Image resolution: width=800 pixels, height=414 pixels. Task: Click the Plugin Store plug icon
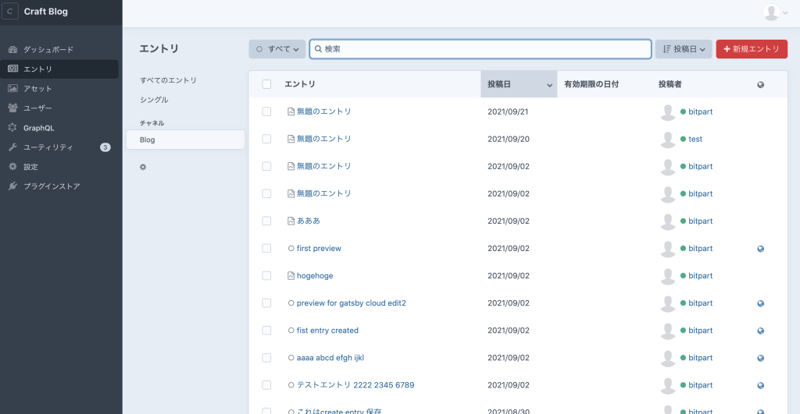(12, 186)
